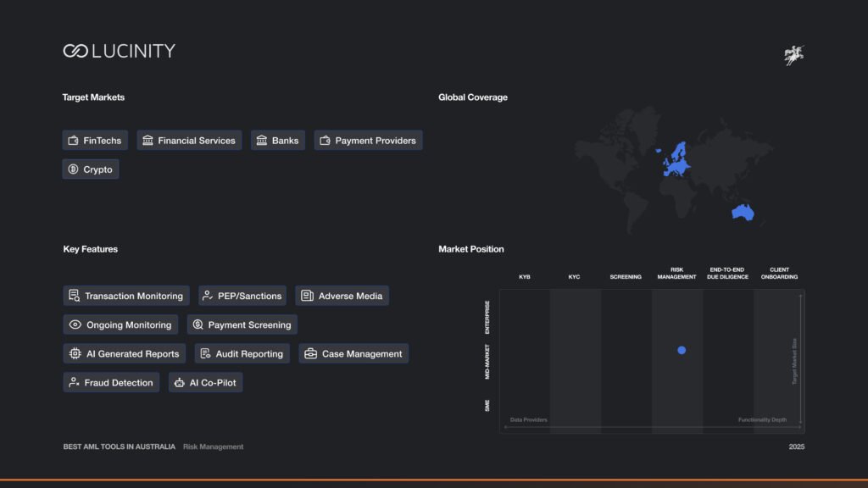Select the Banks tag label
This screenshot has height=488, width=868.
(285, 141)
